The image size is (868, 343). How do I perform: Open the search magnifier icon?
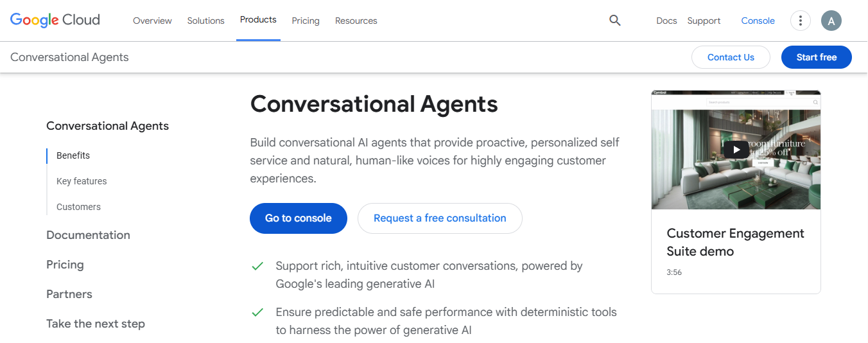click(614, 21)
